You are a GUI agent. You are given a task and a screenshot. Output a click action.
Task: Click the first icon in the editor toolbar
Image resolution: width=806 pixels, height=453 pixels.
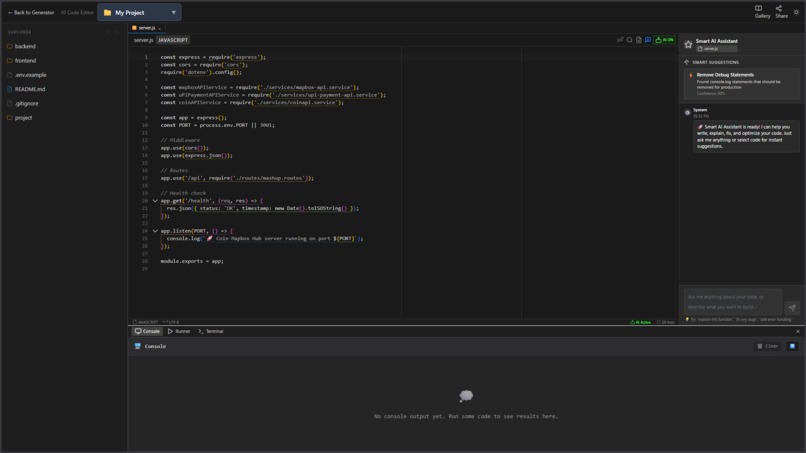coord(620,40)
